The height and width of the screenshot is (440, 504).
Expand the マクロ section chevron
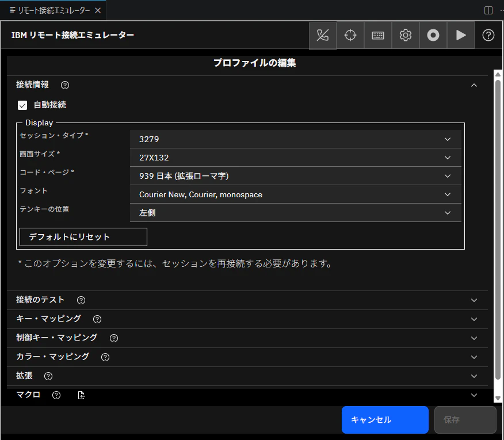(474, 395)
